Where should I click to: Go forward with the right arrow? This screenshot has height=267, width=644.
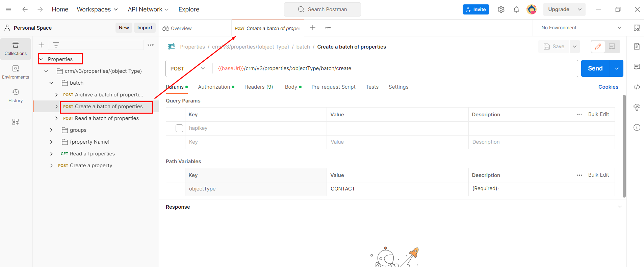coord(40,9)
